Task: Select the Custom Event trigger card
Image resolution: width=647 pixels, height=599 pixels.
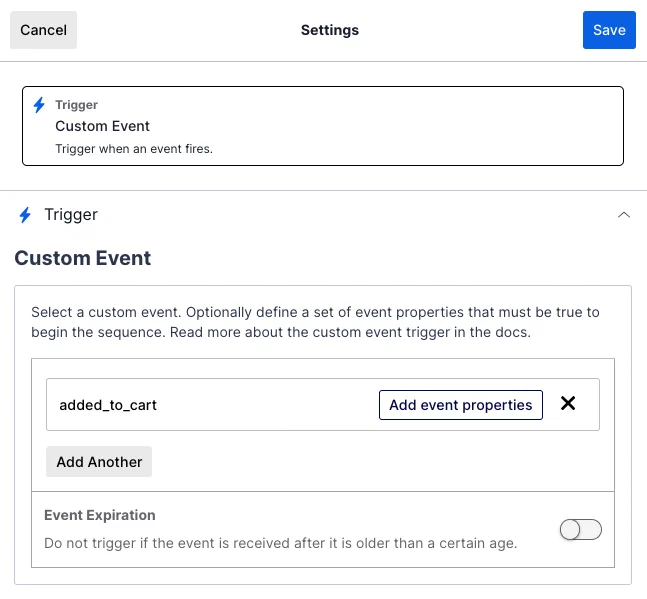Action: [x=322, y=126]
